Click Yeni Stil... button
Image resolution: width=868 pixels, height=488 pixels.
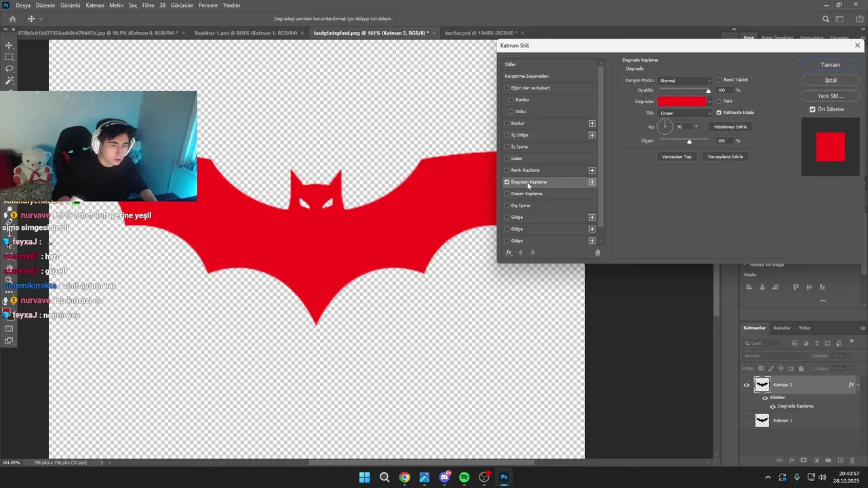click(830, 96)
